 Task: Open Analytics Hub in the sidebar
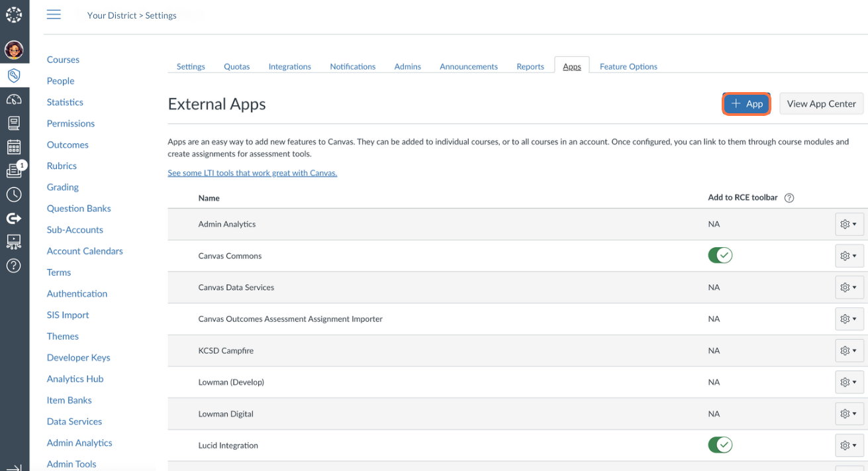pos(75,379)
